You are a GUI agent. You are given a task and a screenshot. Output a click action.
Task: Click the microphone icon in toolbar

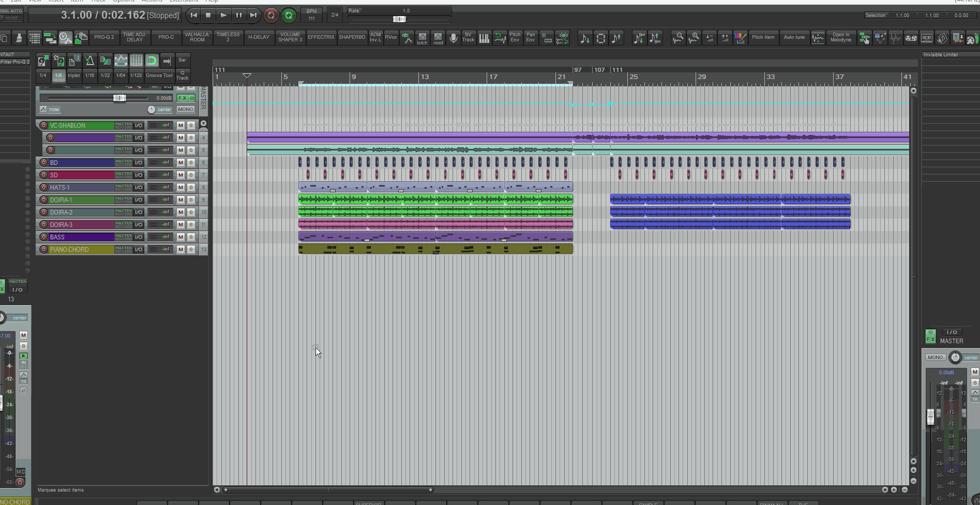coord(453,38)
